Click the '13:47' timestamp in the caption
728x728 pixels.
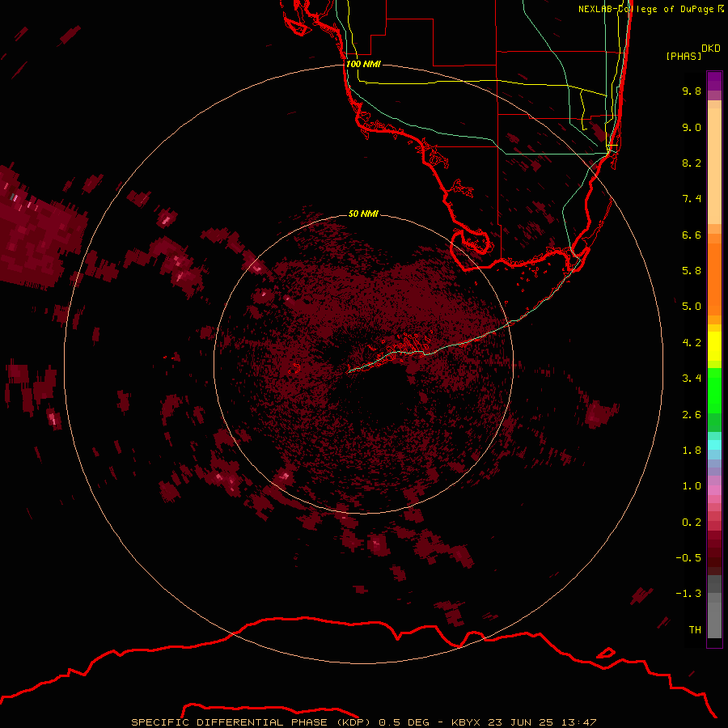(x=578, y=722)
